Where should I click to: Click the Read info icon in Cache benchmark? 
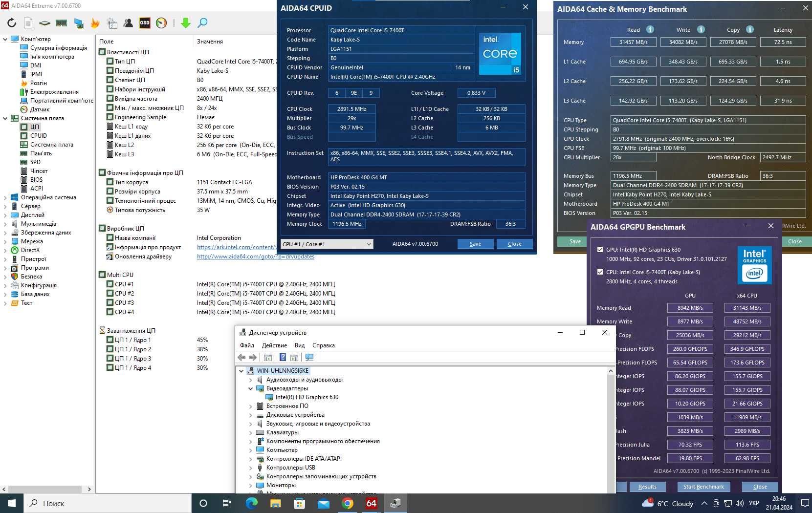(650, 29)
